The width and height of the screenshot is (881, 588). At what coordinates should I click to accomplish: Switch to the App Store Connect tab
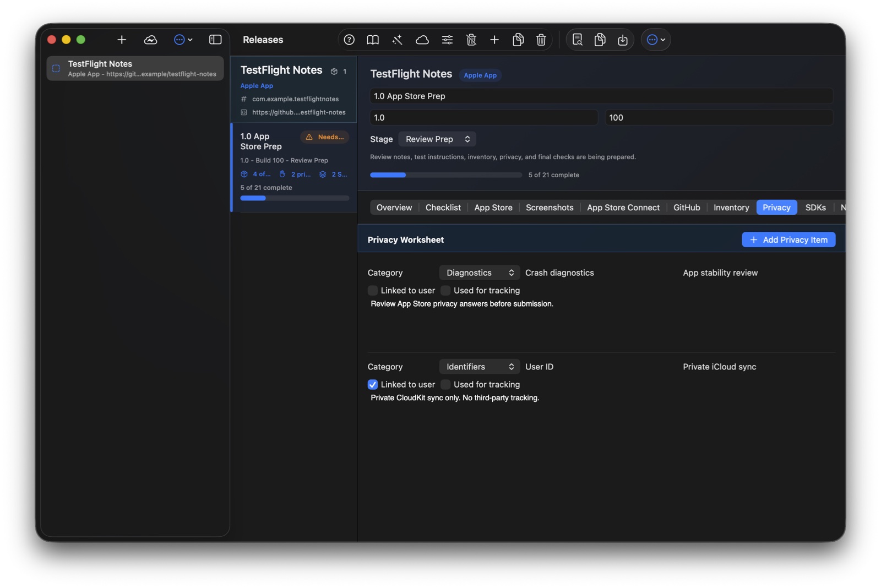click(x=623, y=208)
